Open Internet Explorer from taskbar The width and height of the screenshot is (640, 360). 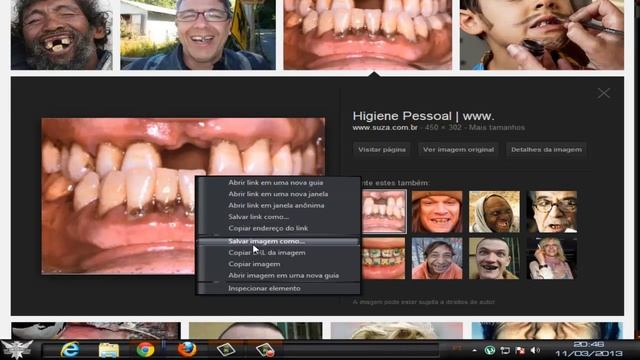pos(70,350)
